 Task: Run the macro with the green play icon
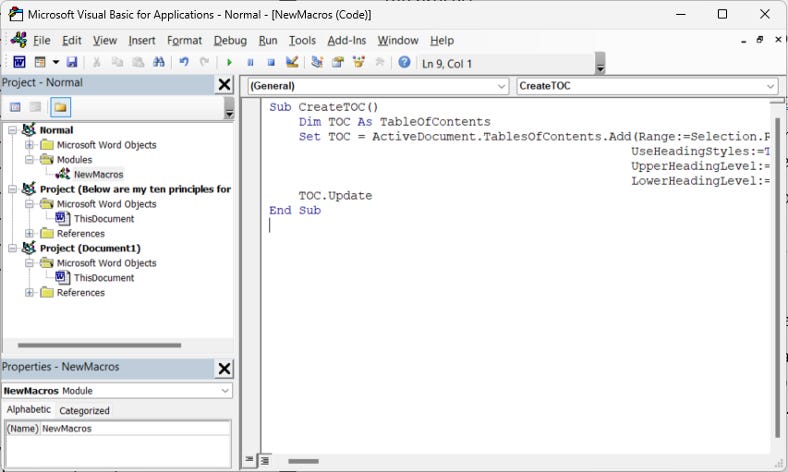[x=229, y=62]
